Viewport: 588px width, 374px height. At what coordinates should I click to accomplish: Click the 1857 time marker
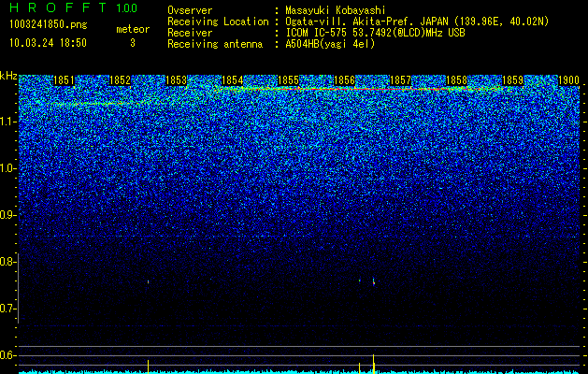point(400,80)
